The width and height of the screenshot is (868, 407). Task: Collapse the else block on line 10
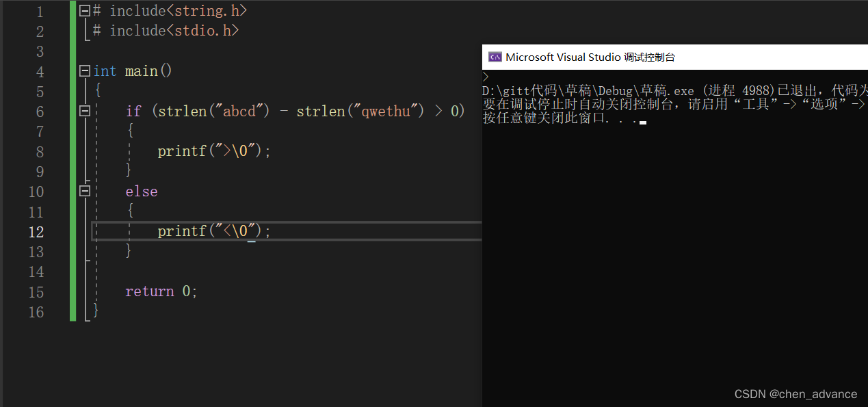coord(85,192)
